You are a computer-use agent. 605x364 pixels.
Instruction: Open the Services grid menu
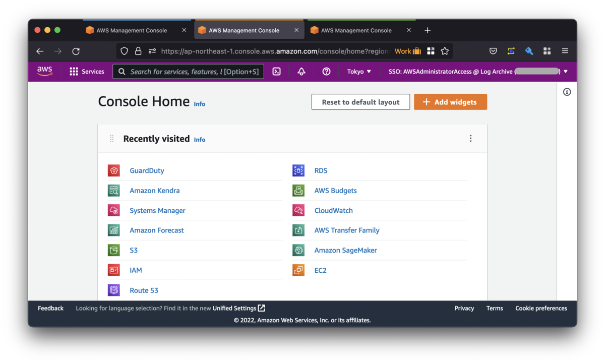(x=87, y=72)
